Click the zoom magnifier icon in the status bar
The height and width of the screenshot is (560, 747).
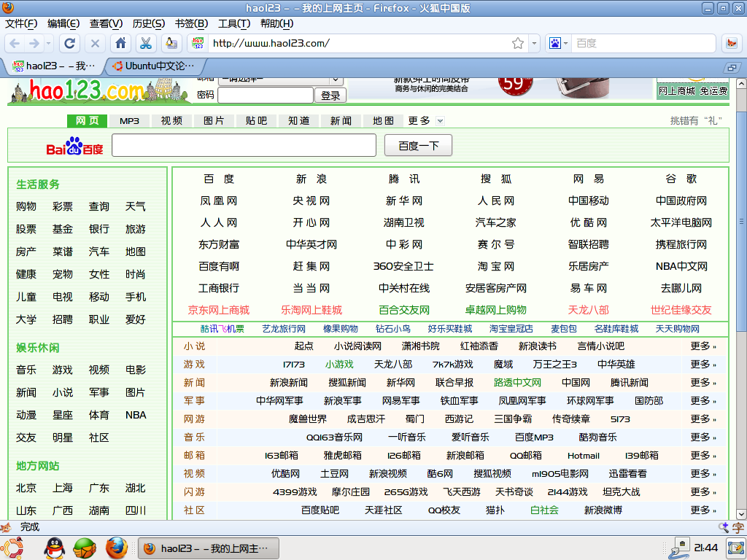(x=724, y=527)
